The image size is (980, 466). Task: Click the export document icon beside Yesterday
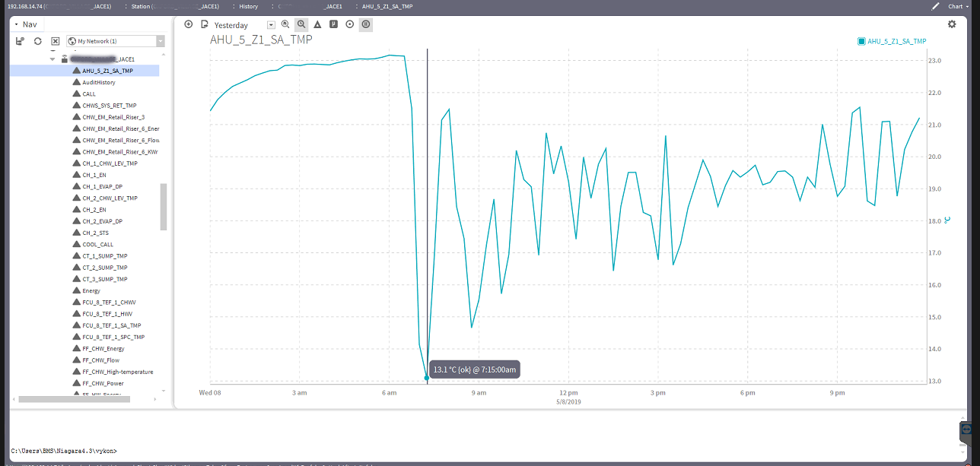click(x=204, y=24)
